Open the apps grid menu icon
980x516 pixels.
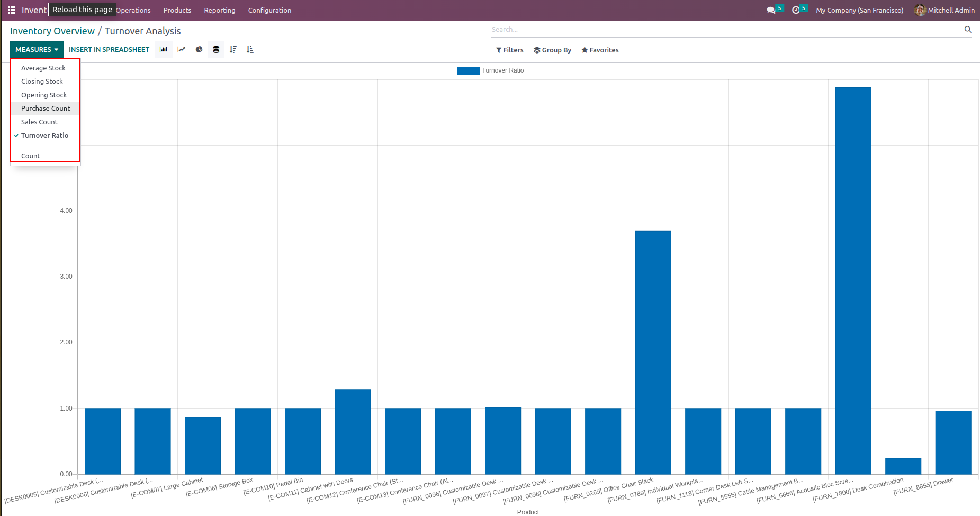(x=12, y=10)
